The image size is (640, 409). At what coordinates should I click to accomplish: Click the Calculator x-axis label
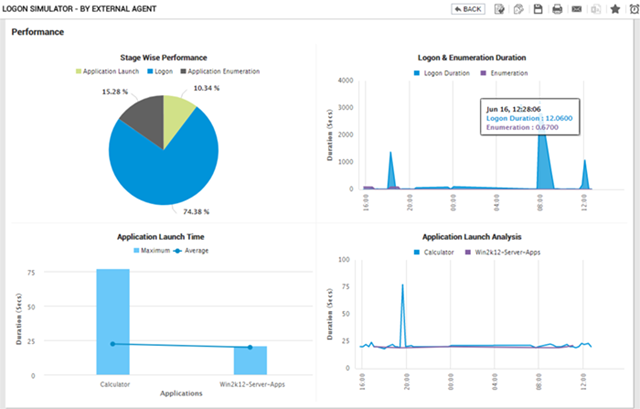115,385
